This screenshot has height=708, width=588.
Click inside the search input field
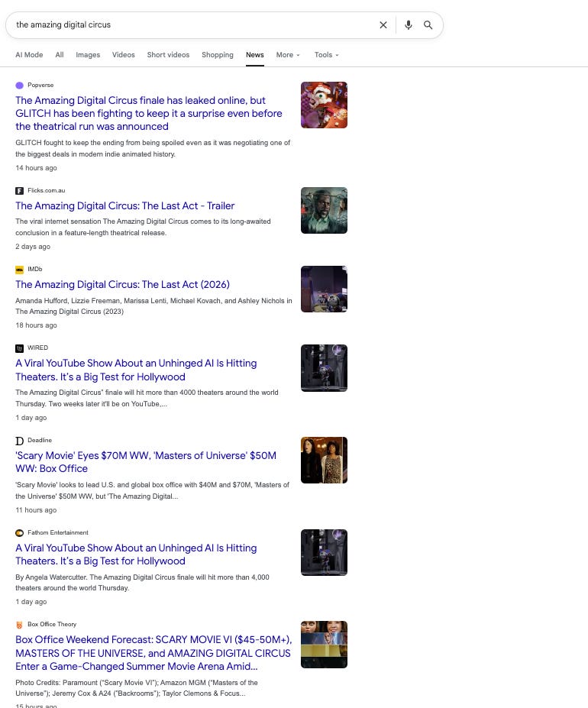pos(194,25)
